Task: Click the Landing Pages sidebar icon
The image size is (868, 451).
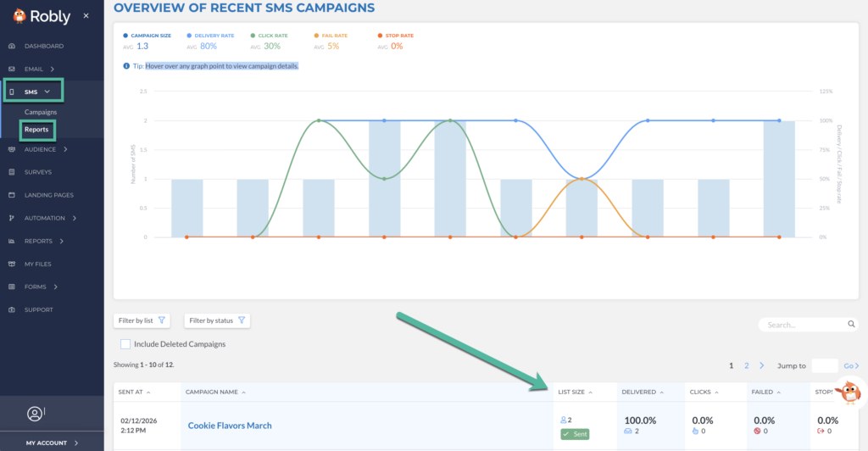Action: point(12,195)
